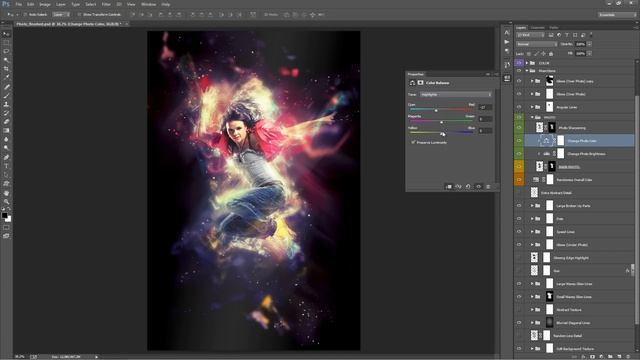The height and width of the screenshot is (360, 640).
Task: Select the Zoom tool
Action: pos(6,202)
